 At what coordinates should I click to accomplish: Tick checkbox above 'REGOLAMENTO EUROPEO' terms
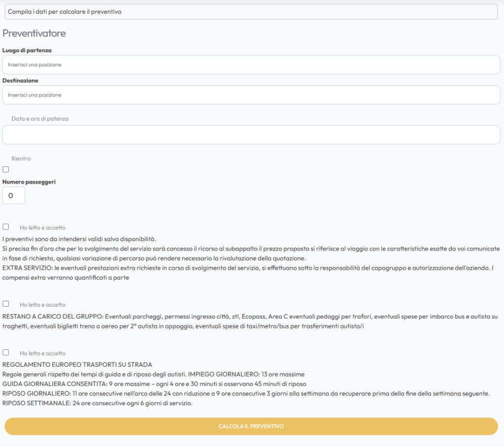(x=6, y=352)
